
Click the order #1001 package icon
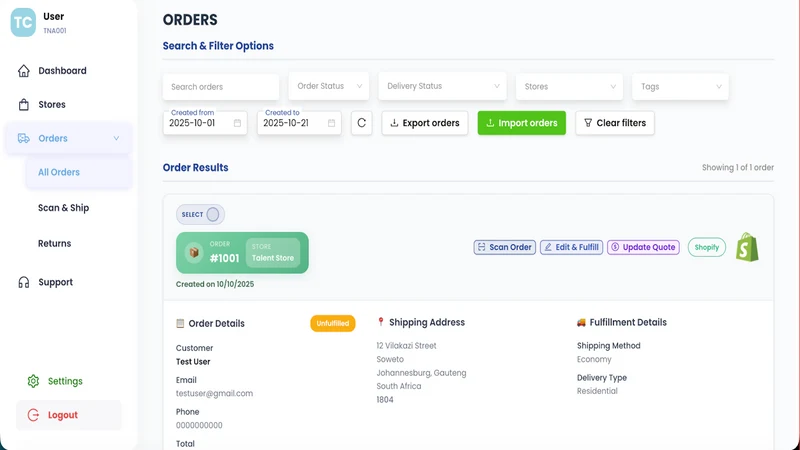point(194,253)
